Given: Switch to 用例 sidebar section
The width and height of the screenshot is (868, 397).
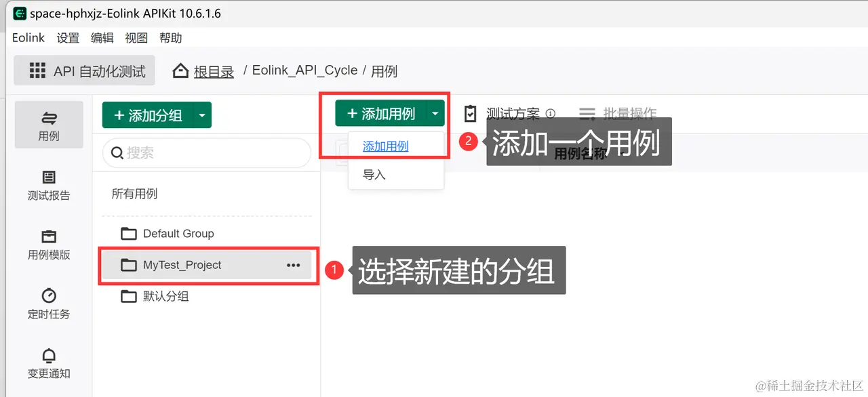Looking at the screenshot, I should coord(49,125).
